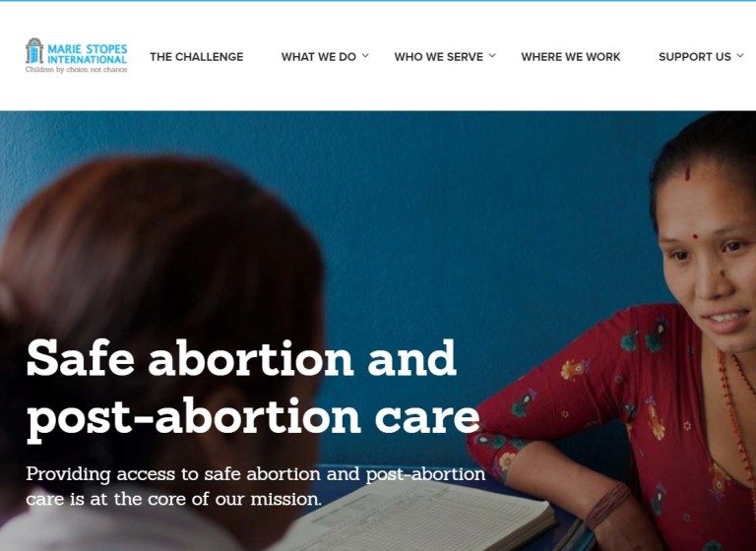Expand the chevron beside Support Us
Image resolution: width=756 pixels, height=551 pixels.
[x=740, y=56]
